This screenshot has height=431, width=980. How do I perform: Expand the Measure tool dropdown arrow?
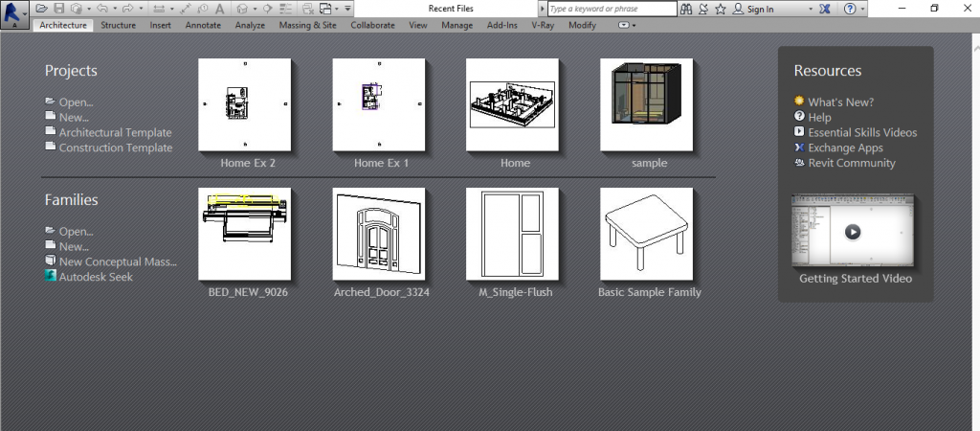tap(172, 9)
